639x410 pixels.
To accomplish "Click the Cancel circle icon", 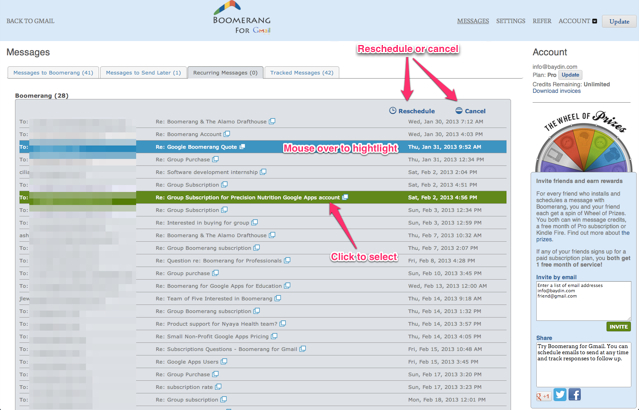I will (x=459, y=110).
